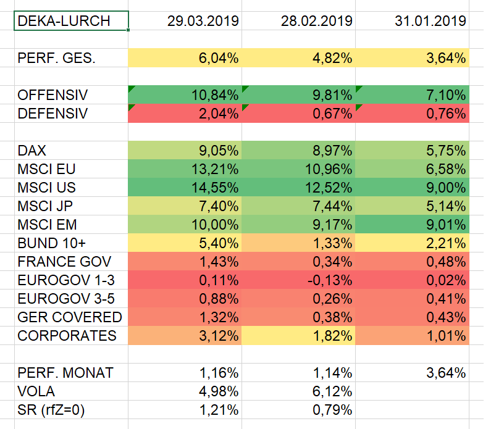Click the red DEFENSIV 0,67% cell
Viewport: 504px width, 429px height.
[299, 114]
